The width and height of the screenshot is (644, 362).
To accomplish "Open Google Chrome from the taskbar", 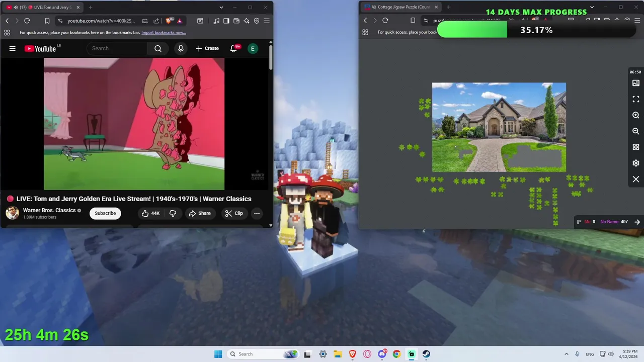I will point(396,354).
